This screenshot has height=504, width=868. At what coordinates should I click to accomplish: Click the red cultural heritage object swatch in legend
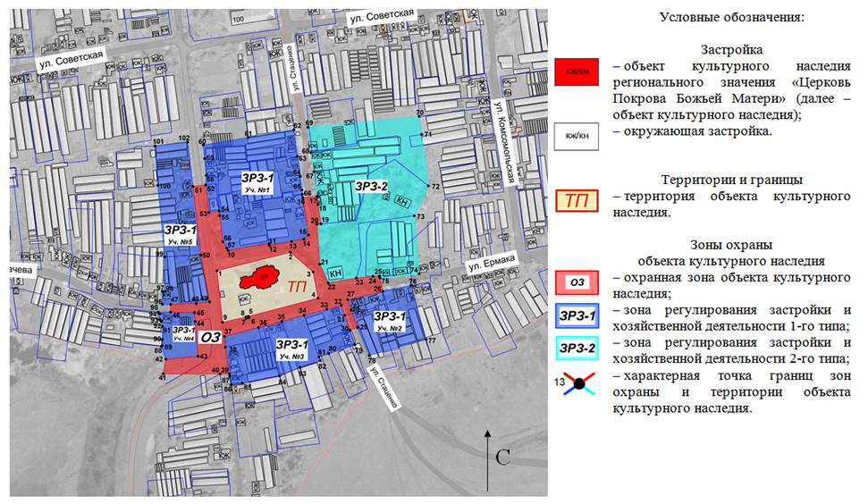pyautogui.click(x=577, y=71)
